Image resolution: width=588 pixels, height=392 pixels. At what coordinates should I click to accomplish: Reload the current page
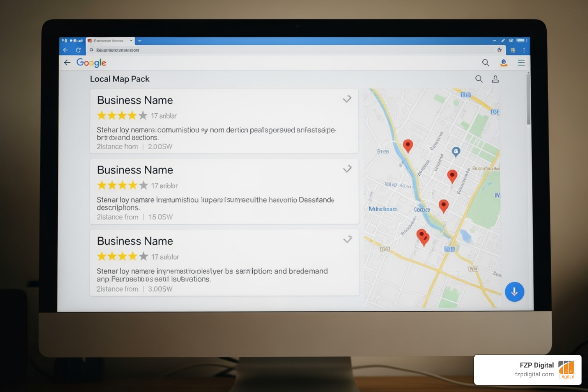tap(78, 50)
